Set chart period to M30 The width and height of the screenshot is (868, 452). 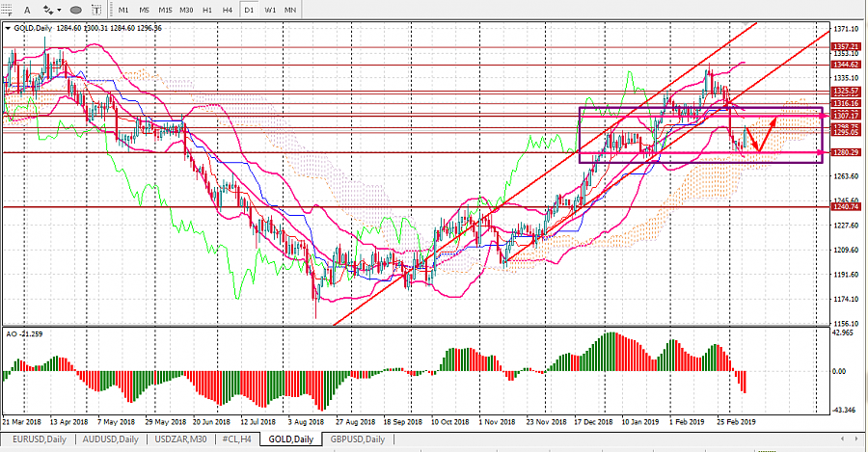(187, 10)
